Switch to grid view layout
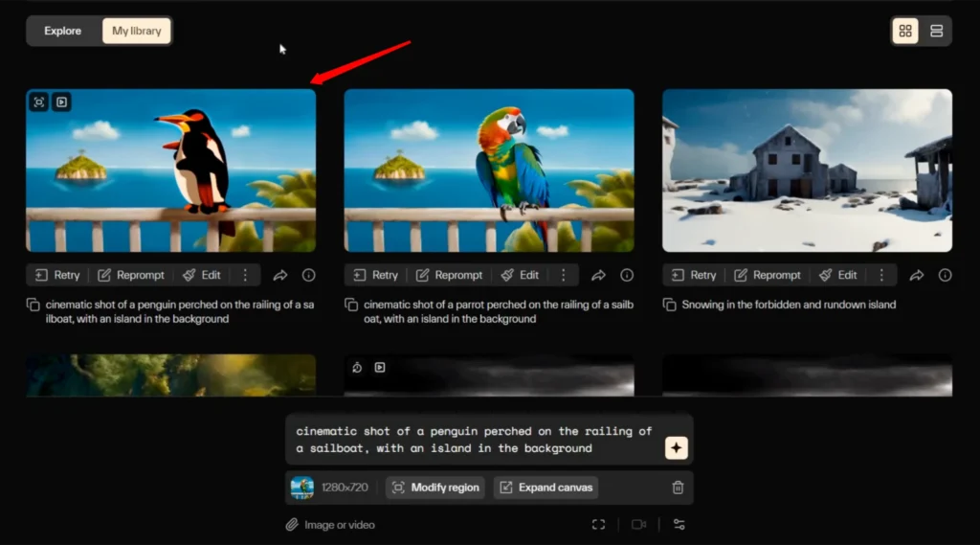This screenshot has width=980, height=545. point(905,31)
